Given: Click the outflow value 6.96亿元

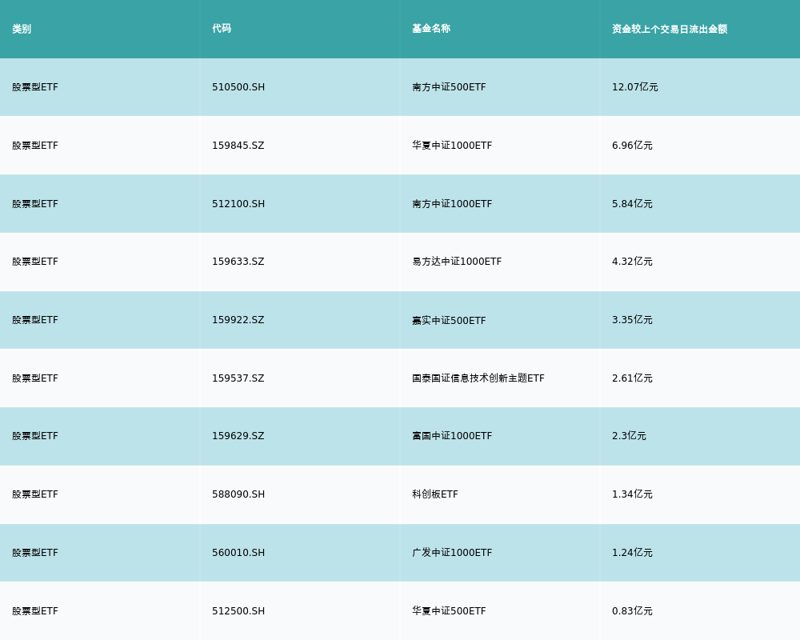Looking at the screenshot, I should (632, 145).
